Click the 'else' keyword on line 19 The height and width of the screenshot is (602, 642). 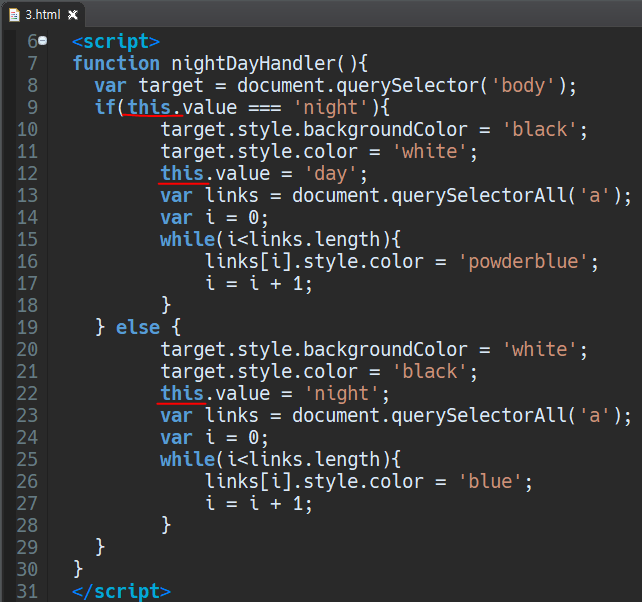138,328
